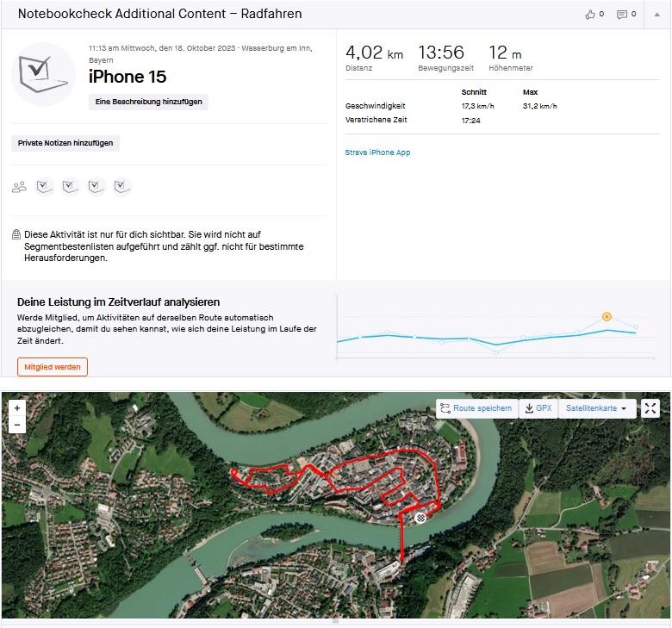Screen dimensions: 672x628
Task: Click the 4,02 km distance value
Action: pos(374,53)
